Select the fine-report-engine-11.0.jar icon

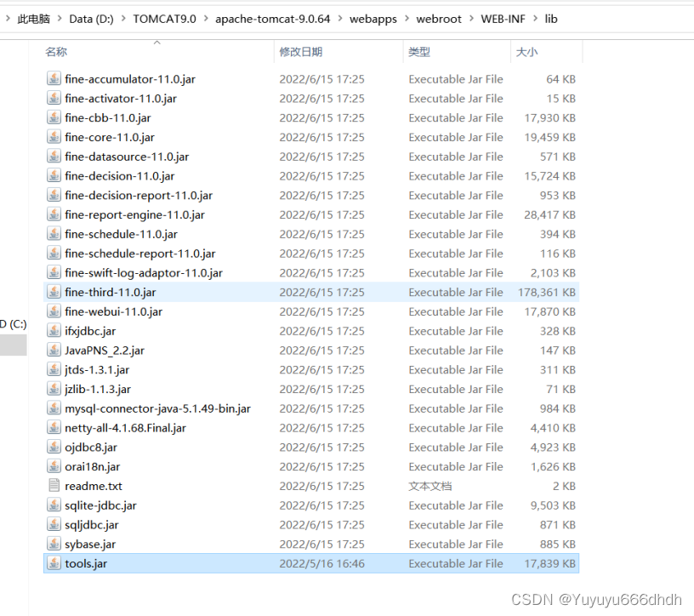tap(54, 214)
